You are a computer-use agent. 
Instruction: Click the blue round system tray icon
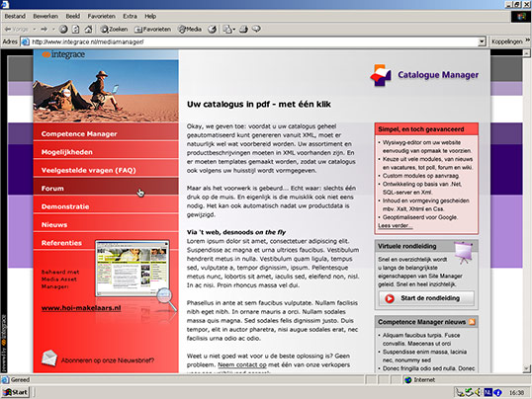coord(497,392)
